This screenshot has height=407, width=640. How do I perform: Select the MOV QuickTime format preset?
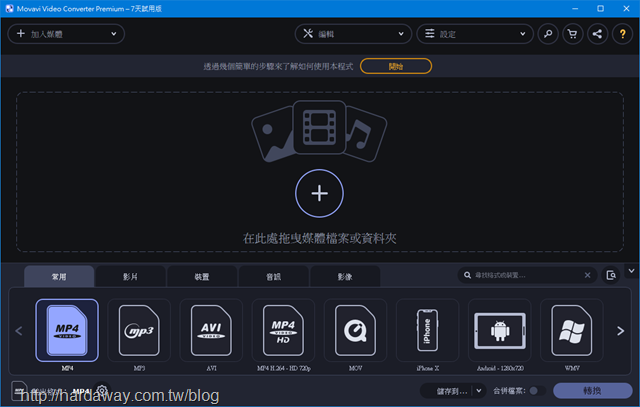point(356,330)
